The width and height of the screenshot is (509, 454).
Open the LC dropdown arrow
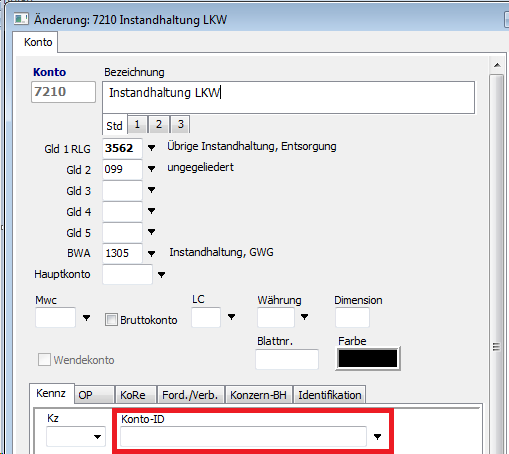pos(231,317)
